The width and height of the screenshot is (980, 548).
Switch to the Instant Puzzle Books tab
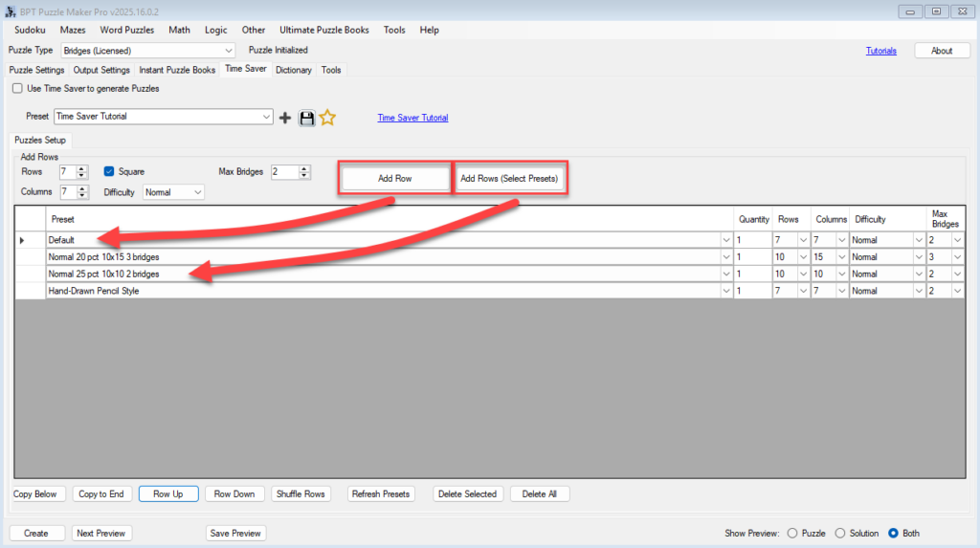177,70
